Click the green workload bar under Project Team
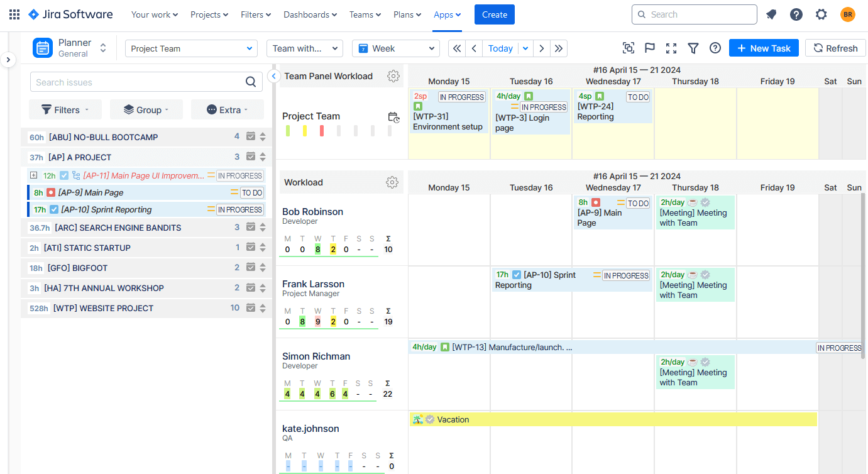The image size is (868, 474). (288, 131)
